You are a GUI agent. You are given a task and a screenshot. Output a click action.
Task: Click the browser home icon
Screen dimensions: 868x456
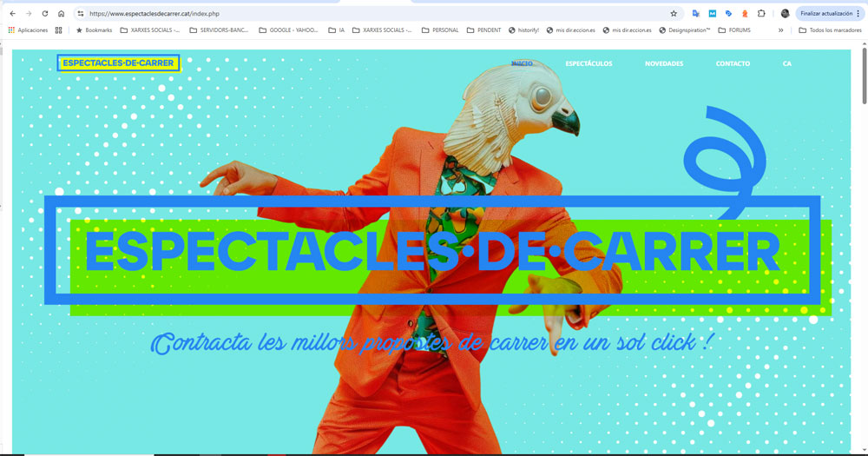point(61,14)
